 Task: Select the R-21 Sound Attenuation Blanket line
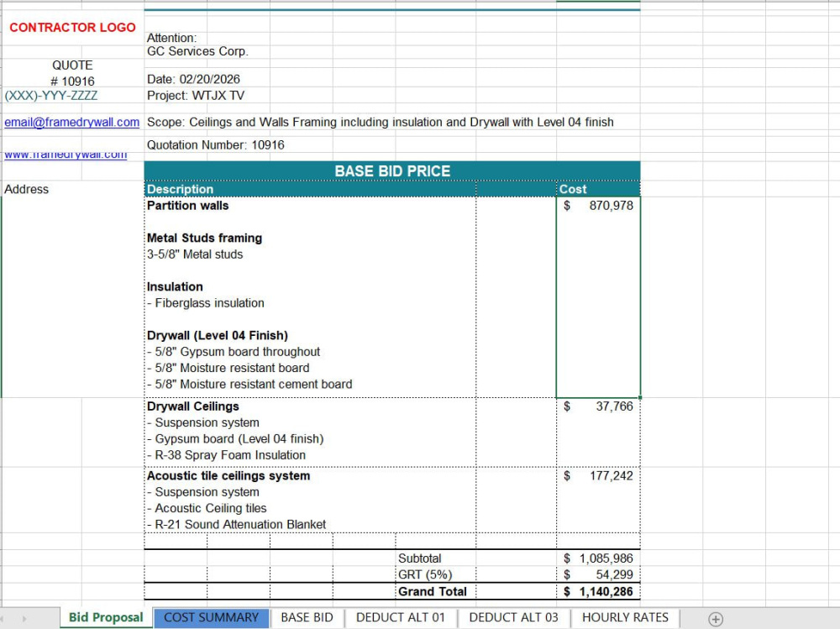(236, 525)
